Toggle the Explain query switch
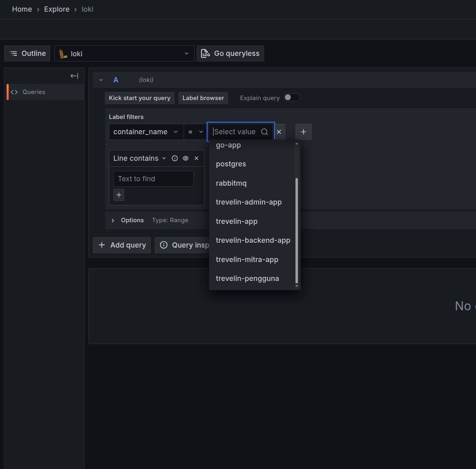The width and height of the screenshot is (476, 469). coord(292,98)
